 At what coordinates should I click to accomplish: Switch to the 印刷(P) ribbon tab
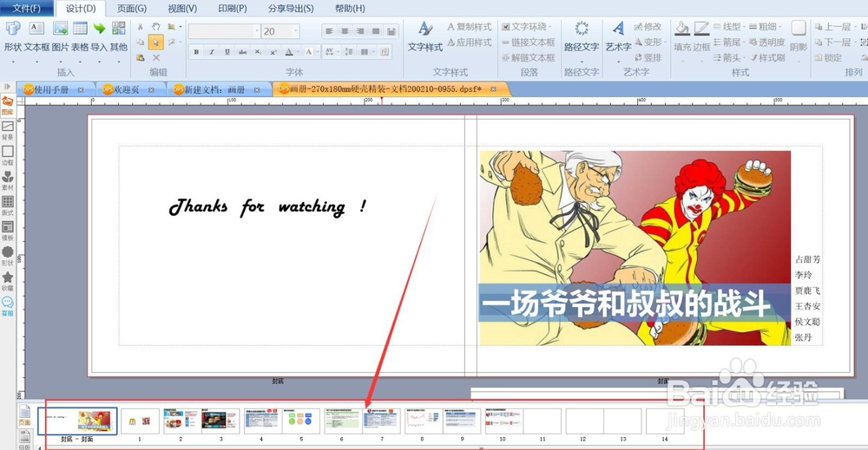pyautogui.click(x=233, y=9)
